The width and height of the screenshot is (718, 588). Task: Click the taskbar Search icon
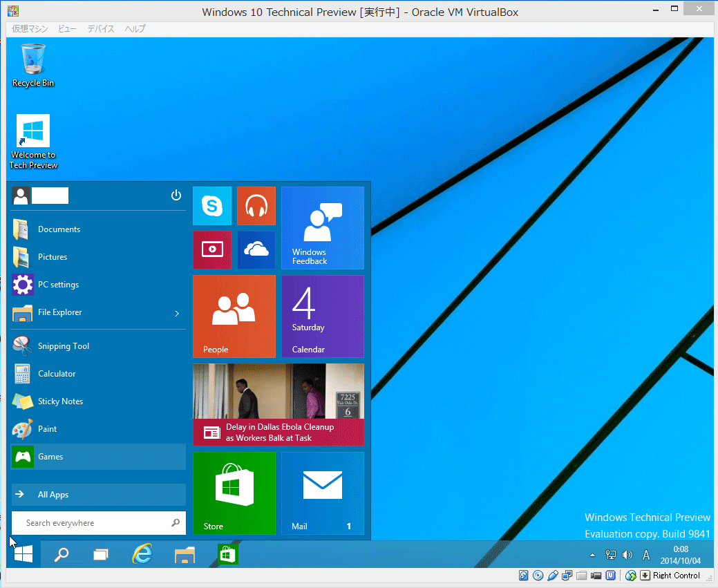tap(62, 555)
